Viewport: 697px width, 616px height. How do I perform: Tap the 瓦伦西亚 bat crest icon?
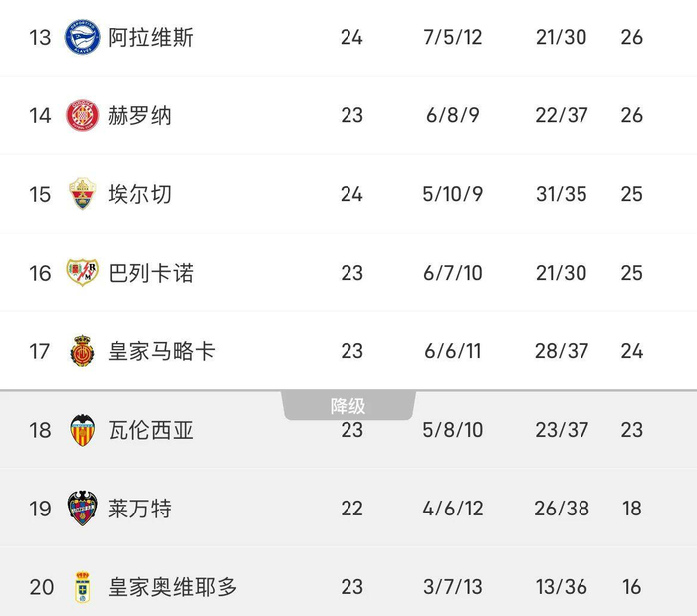click(x=82, y=430)
